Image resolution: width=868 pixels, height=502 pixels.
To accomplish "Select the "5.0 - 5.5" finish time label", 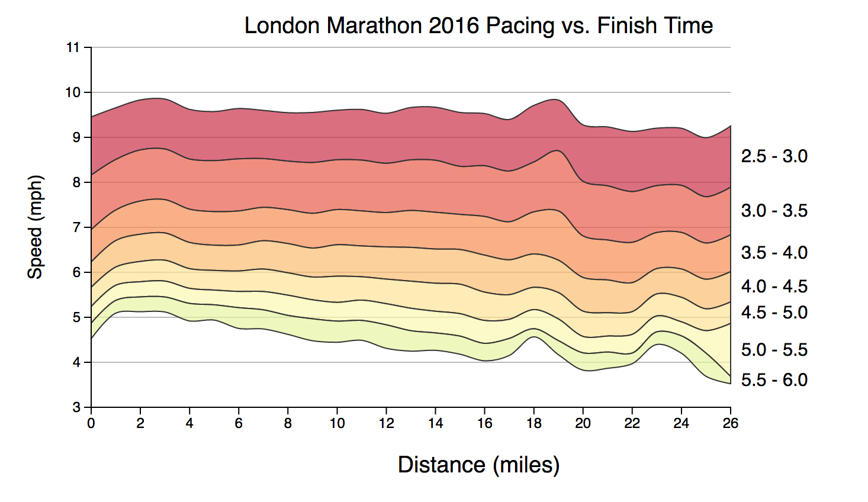I will [x=774, y=350].
